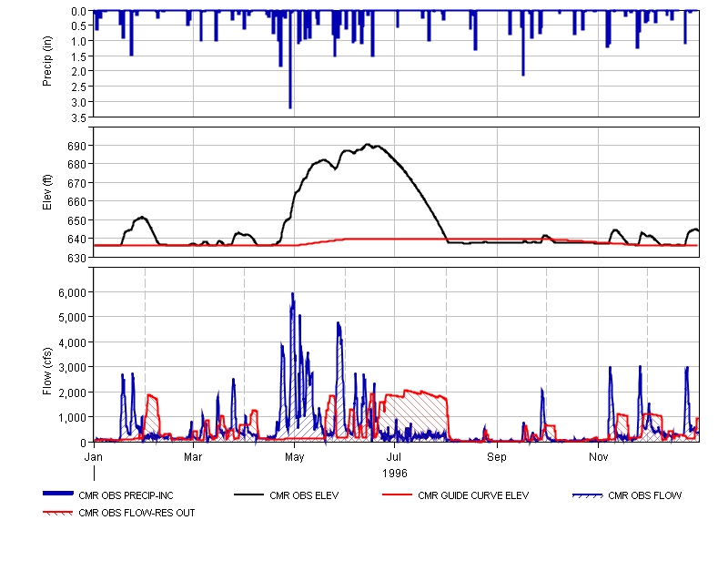Click the Elev (ft) axis title
The width and height of the screenshot is (728, 571).
point(47,192)
